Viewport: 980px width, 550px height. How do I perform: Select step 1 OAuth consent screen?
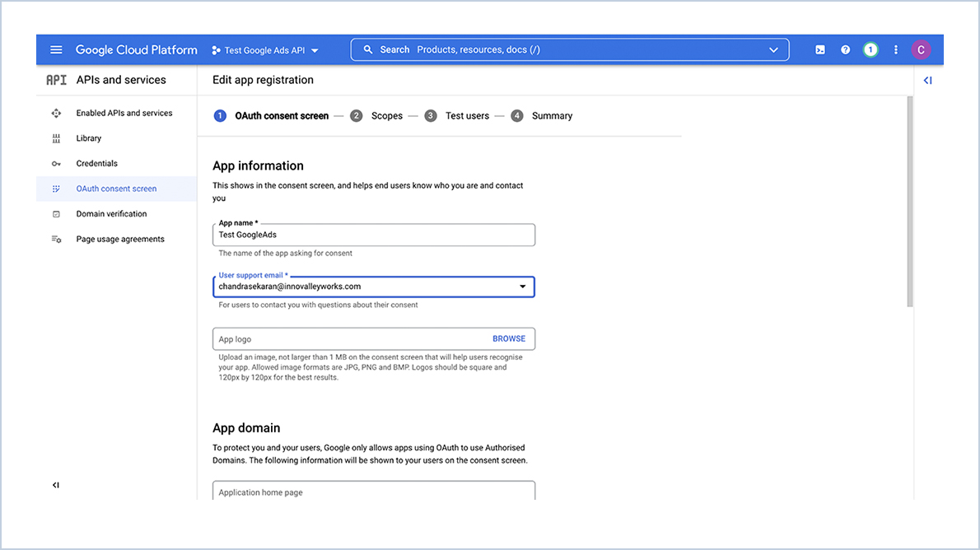tap(281, 115)
